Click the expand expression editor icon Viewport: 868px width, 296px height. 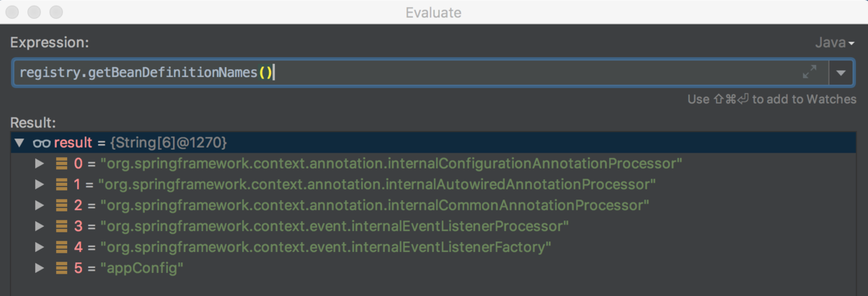809,72
